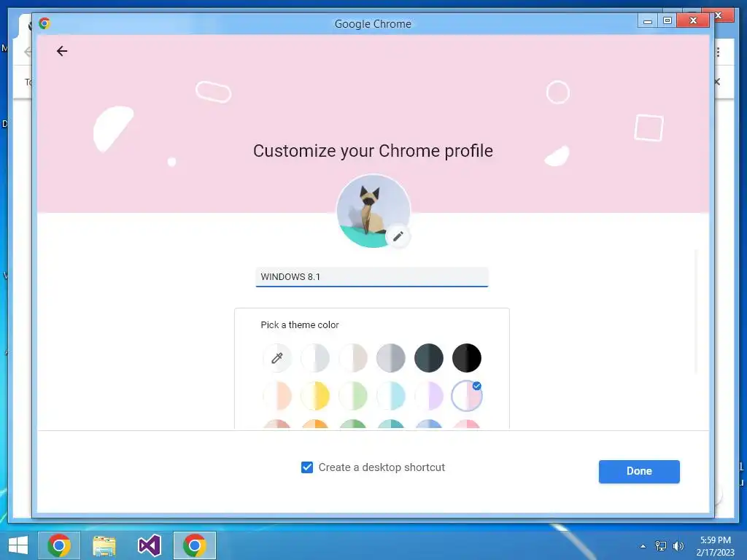Select the beige theme color
Screen dimensions: 747x560
point(353,357)
